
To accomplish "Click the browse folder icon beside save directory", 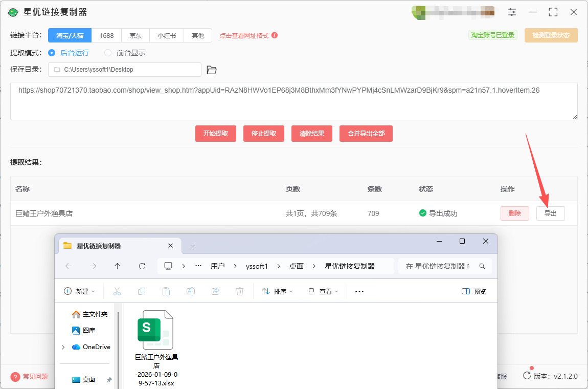I will point(212,70).
